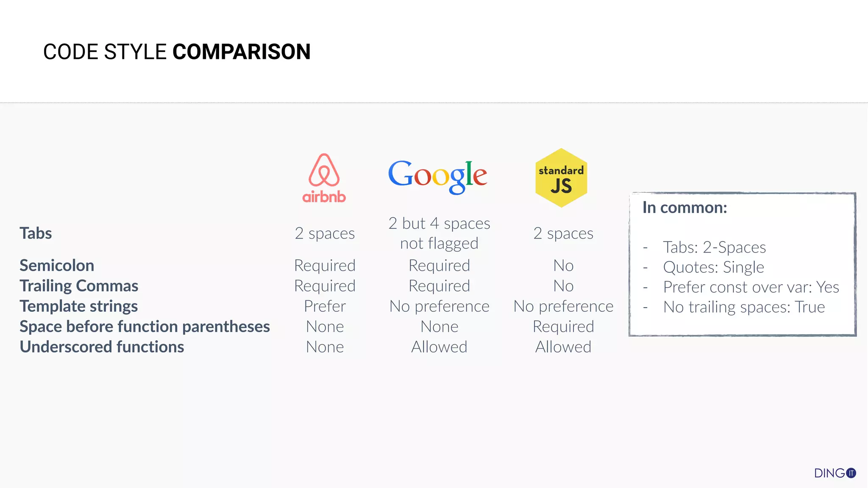Select Standard JS 'Required' function space value
Image resolution: width=868 pixels, height=488 pixels.
point(563,327)
